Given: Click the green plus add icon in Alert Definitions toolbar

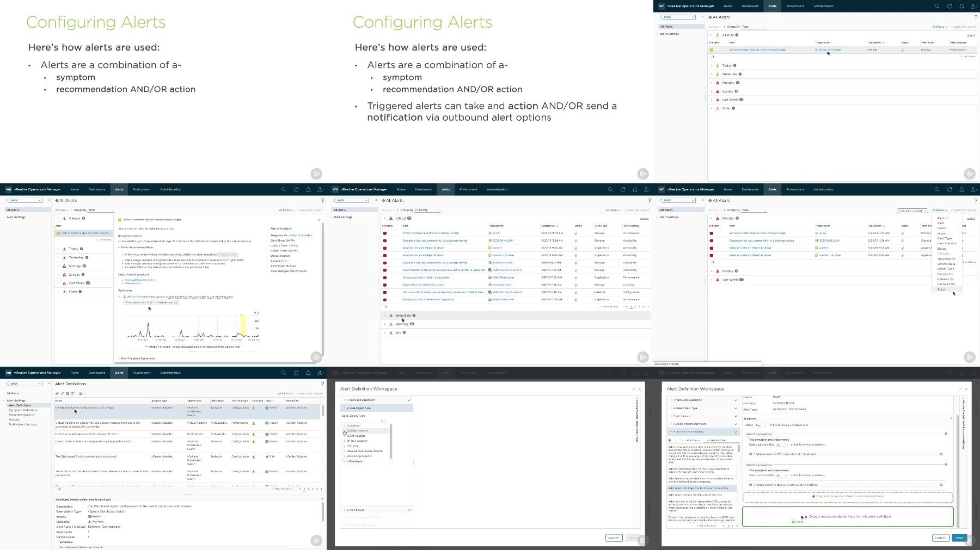Looking at the screenshot, I should tap(57, 393).
